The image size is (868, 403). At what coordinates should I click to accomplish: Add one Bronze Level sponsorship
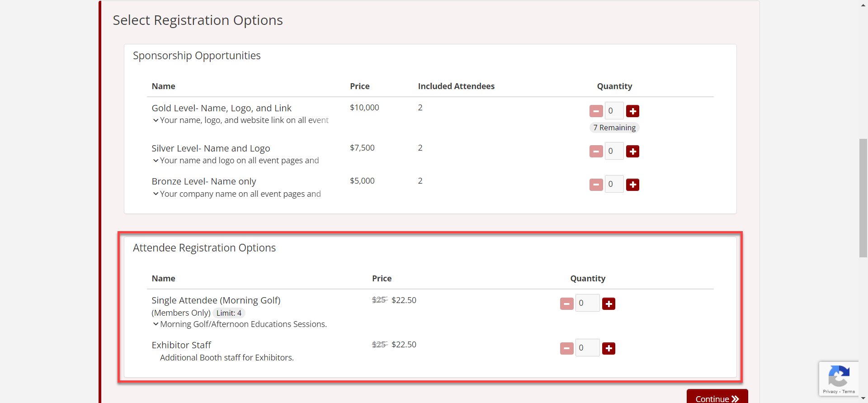click(632, 185)
